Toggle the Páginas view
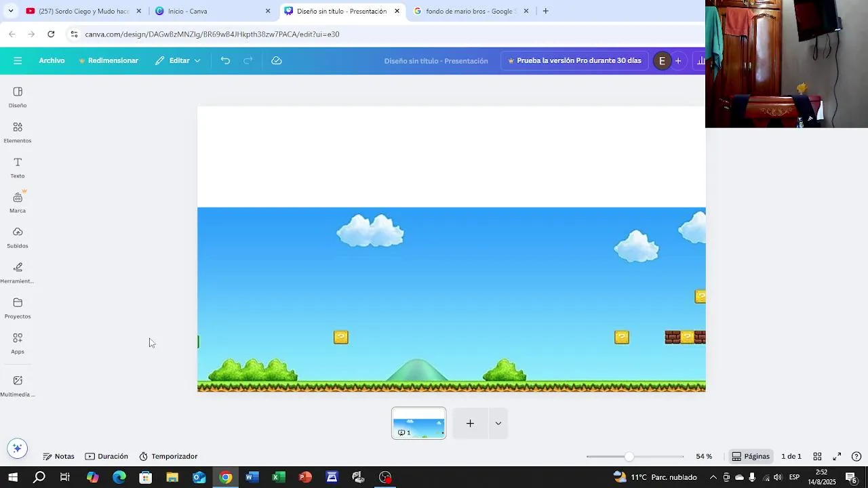Viewport: 868px width, 488px height. 751,457
